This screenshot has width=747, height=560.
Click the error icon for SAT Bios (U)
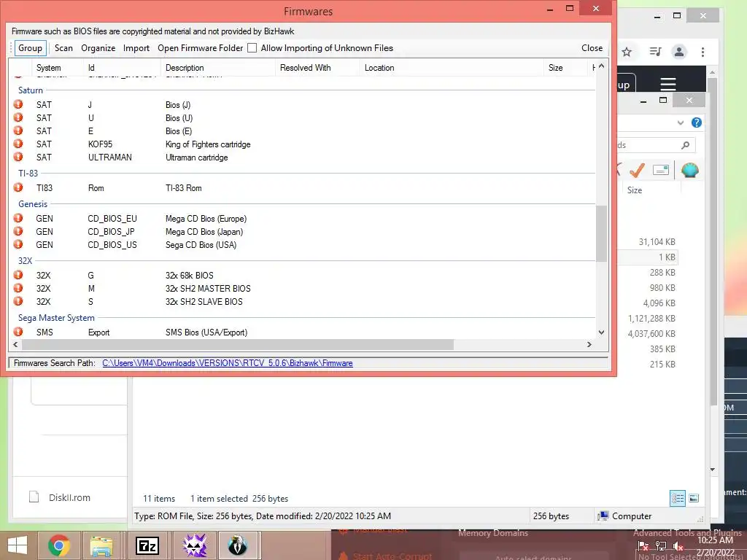[18, 117]
